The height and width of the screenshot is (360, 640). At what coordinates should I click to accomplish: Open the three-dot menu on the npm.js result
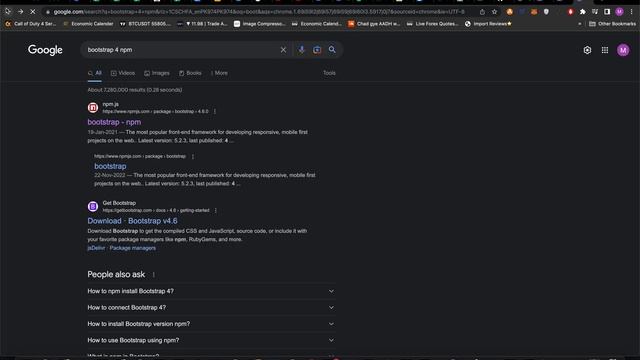coord(215,111)
